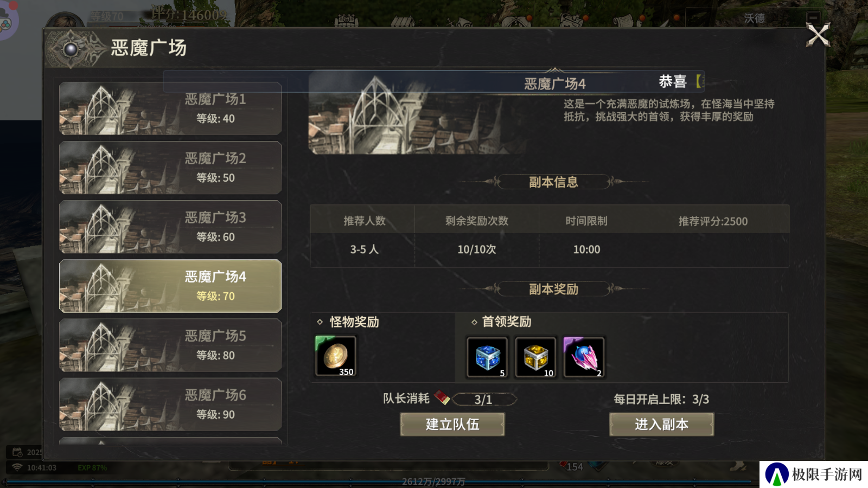Click the red ticket leader cost icon
The width and height of the screenshot is (868, 488).
coord(442,398)
